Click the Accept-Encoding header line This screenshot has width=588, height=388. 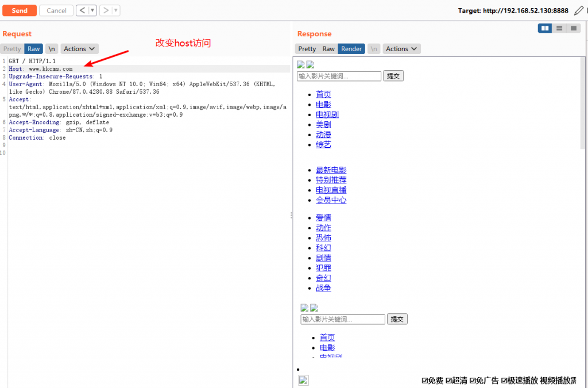[x=59, y=122]
